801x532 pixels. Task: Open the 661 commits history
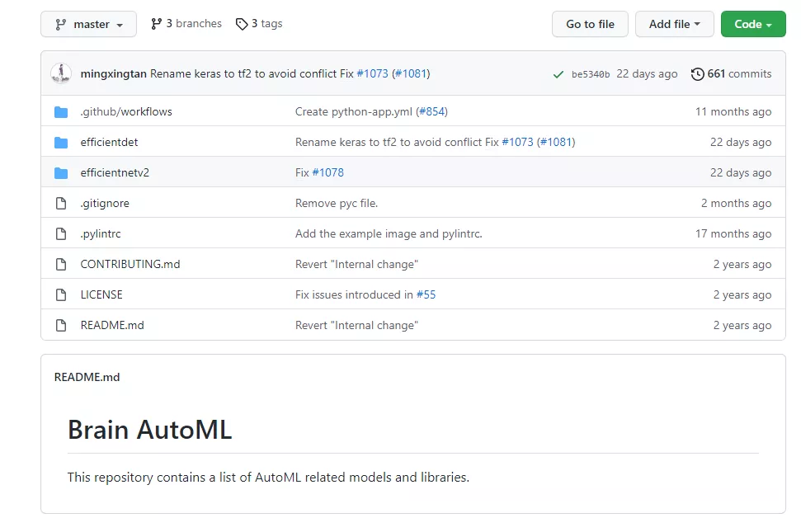click(731, 73)
